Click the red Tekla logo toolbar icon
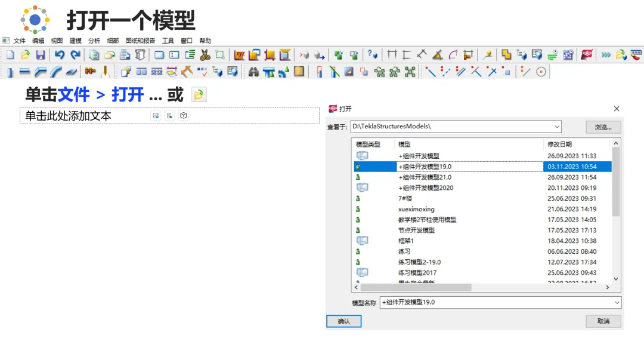 pyautogui.click(x=587, y=55)
